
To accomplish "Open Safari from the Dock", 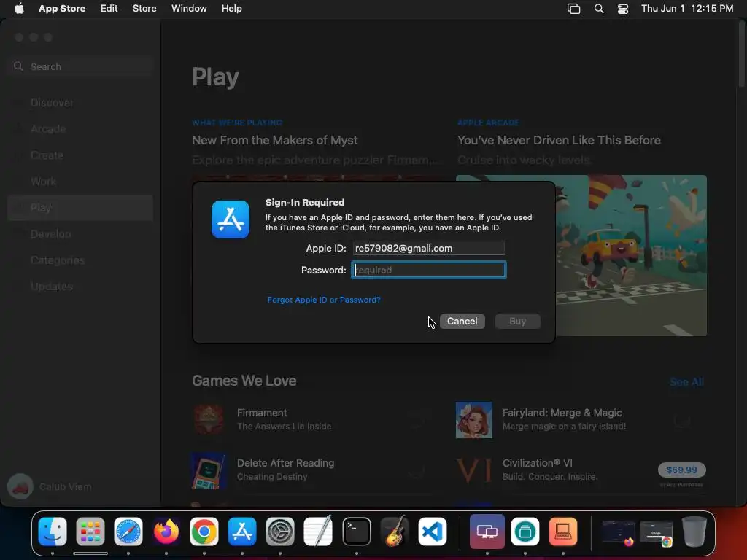I will pos(128,532).
